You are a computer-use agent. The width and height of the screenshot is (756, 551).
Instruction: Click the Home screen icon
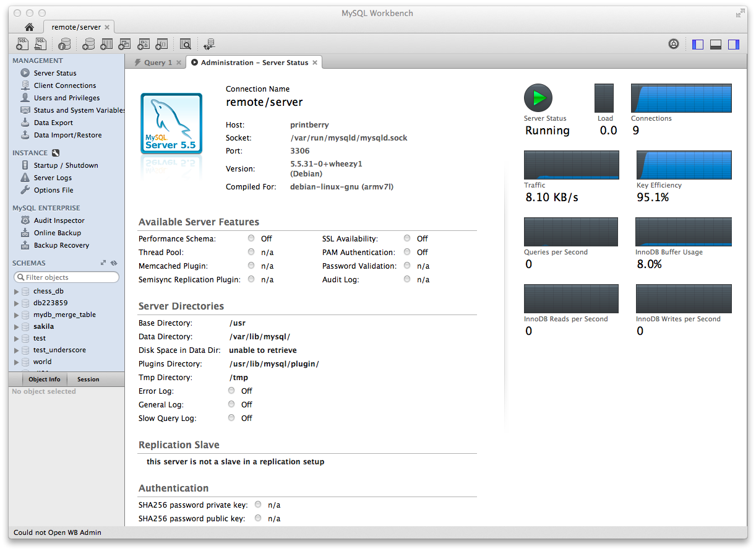(x=29, y=27)
